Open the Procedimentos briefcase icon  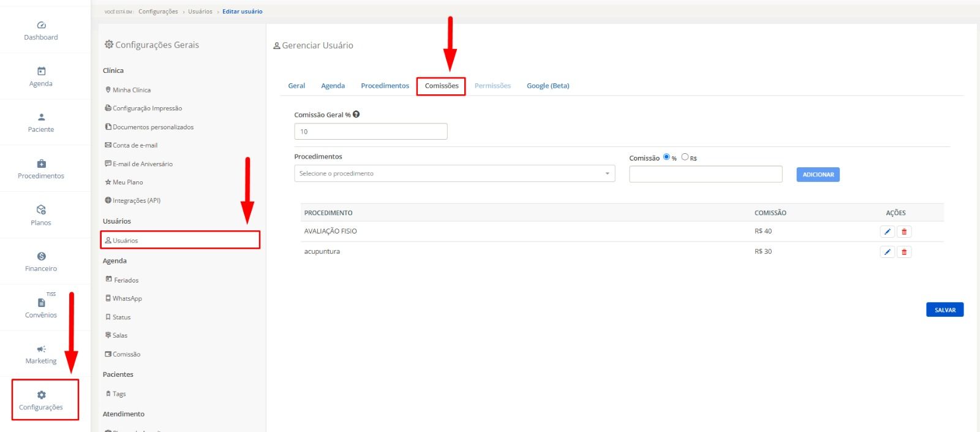41,164
